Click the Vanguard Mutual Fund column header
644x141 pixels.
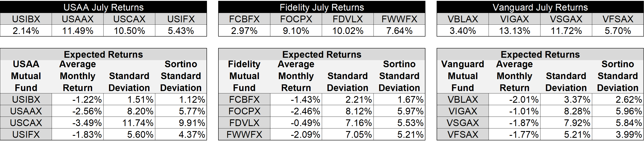[463, 76]
